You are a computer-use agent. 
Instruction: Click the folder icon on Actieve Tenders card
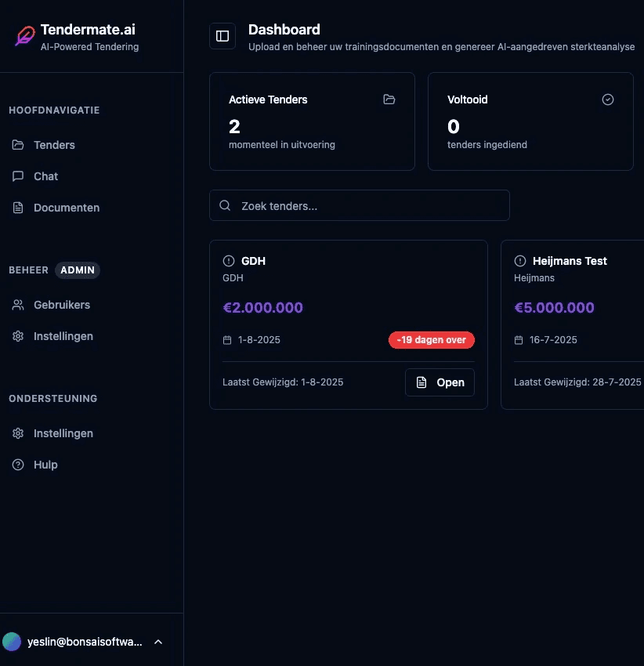click(389, 100)
